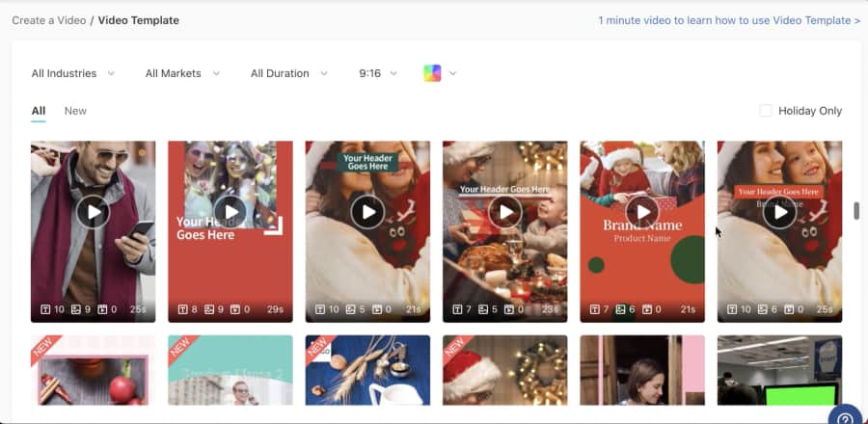
Task: Expand the All Industries dropdown
Action: [x=72, y=73]
